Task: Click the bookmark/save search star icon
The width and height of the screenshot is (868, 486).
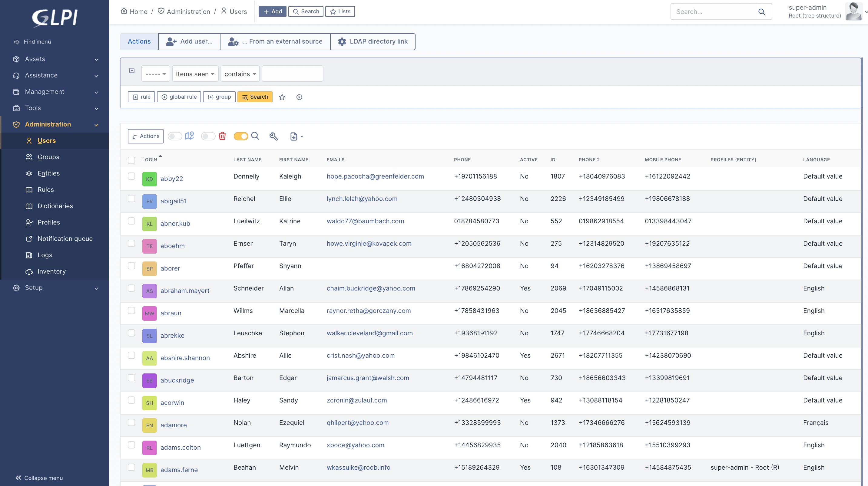Action: (283, 97)
